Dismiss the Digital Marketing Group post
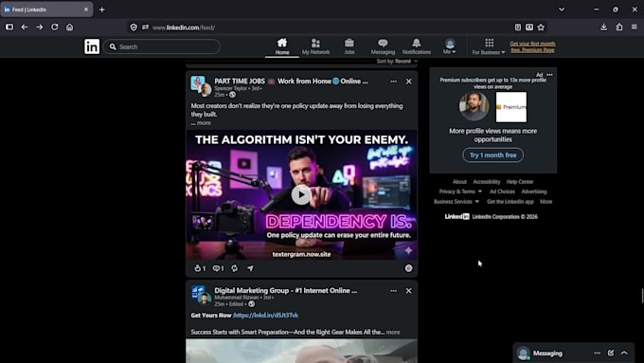Screen dimensions: 644x363 tap(409, 291)
